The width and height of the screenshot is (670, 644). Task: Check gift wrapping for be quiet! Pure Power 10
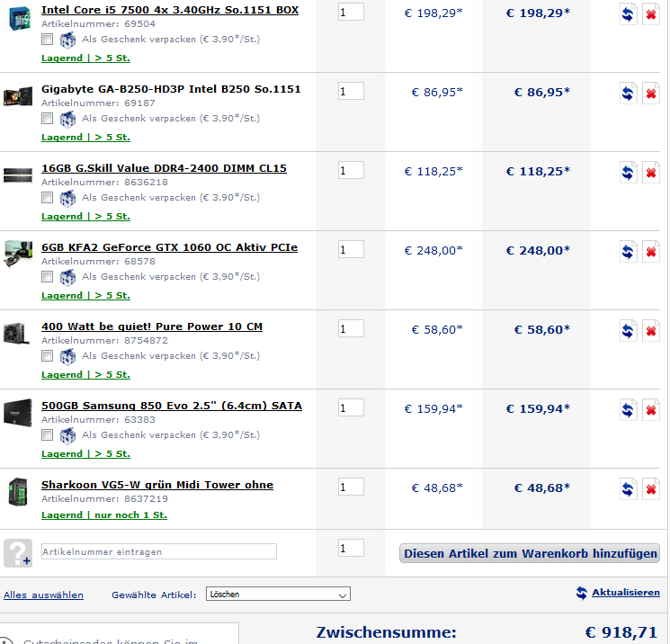point(48,355)
